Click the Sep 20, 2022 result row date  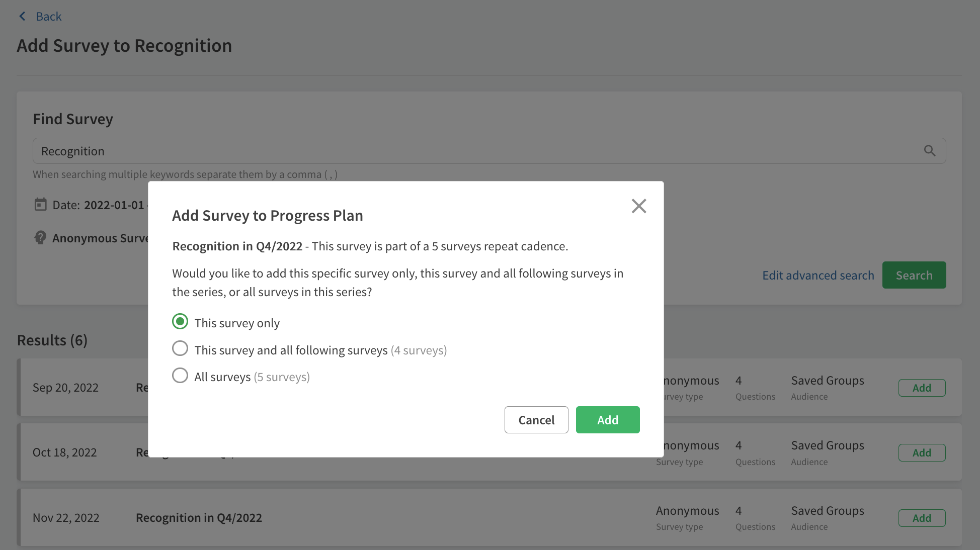(65, 388)
